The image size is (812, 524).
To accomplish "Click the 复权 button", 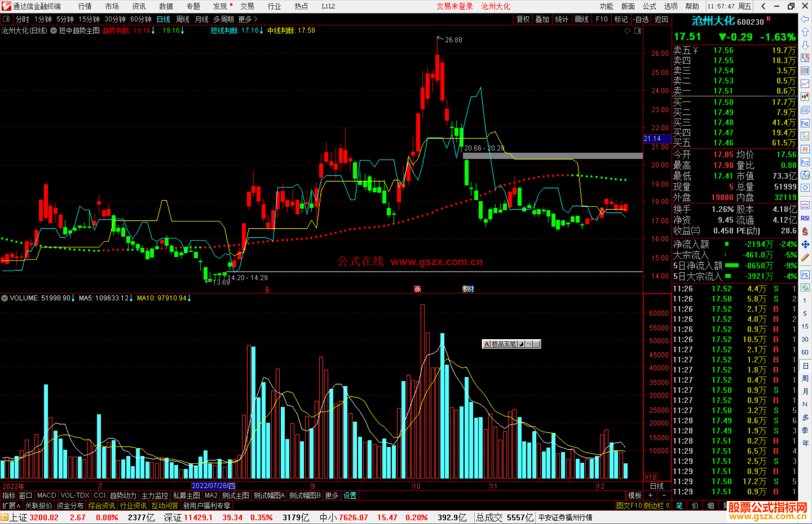I will (523, 19).
